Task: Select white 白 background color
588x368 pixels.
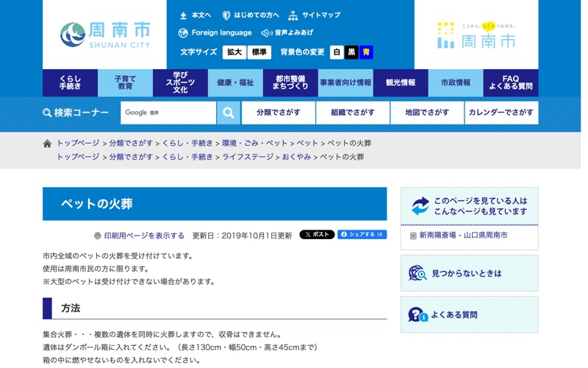Action: point(337,52)
